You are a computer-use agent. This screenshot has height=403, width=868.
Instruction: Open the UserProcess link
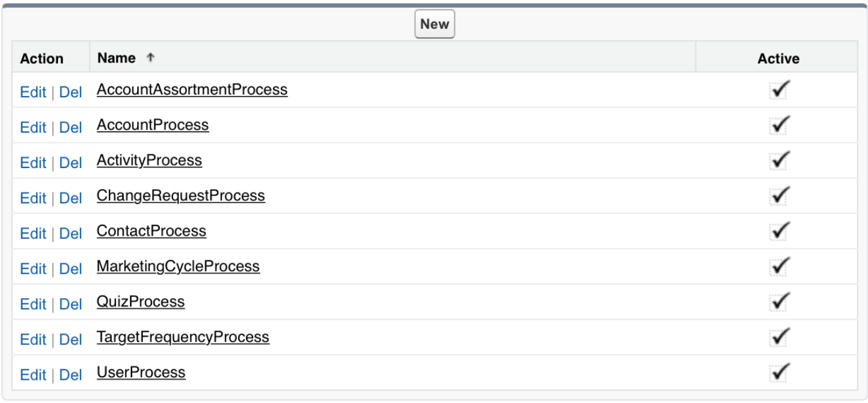click(x=141, y=373)
